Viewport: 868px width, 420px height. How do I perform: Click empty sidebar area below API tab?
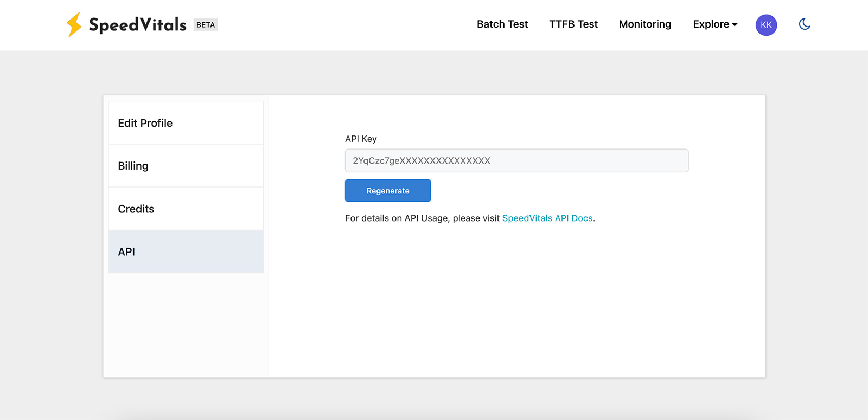pyautogui.click(x=186, y=325)
